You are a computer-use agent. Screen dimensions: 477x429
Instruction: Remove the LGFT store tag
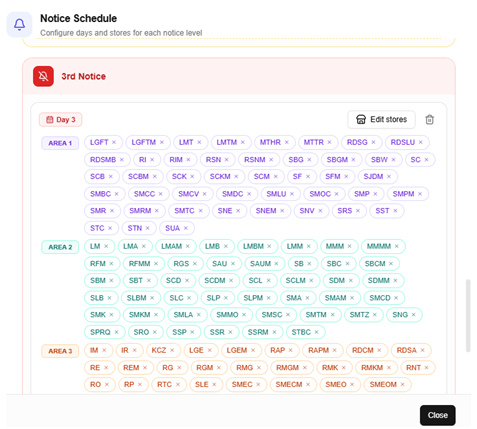tap(114, 142)
